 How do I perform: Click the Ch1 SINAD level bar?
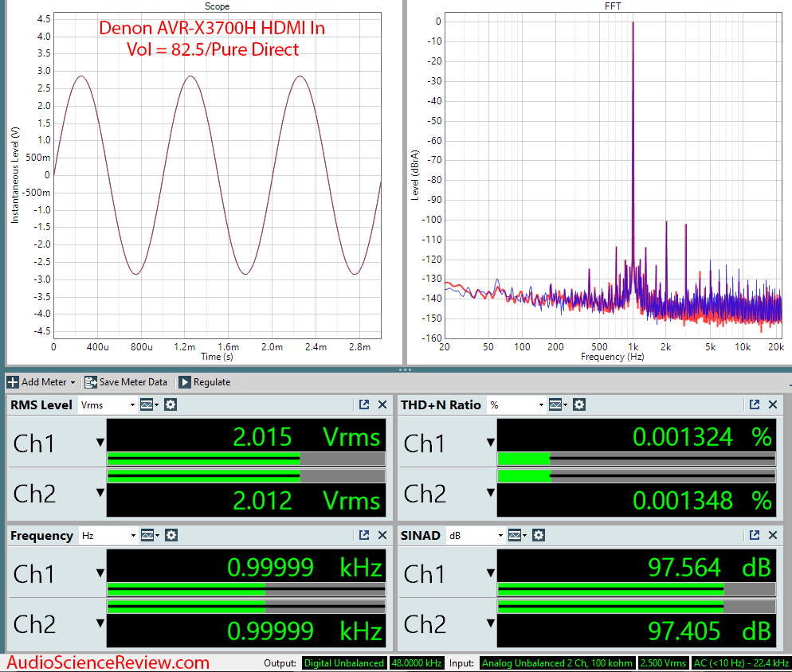point(636,589)
